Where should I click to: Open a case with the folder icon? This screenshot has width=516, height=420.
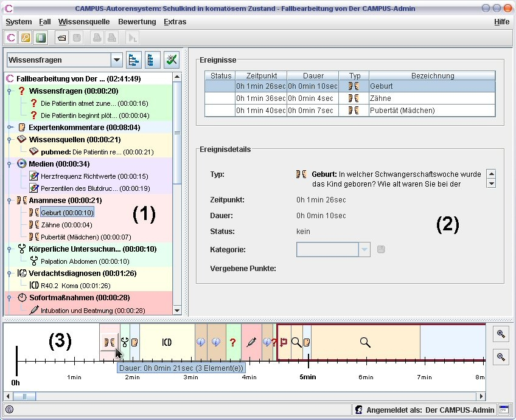click(x=61, y=38)
